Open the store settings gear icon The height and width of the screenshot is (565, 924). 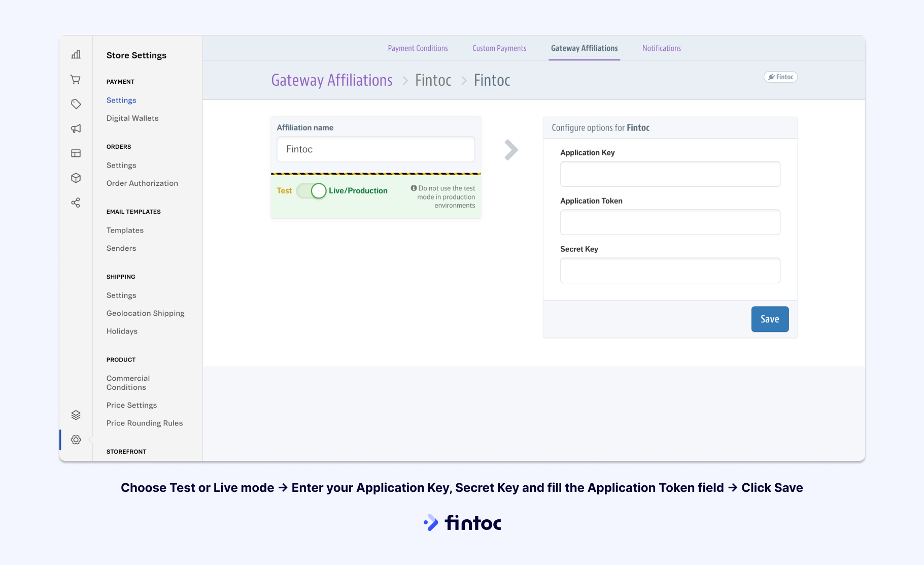[76, 440]
